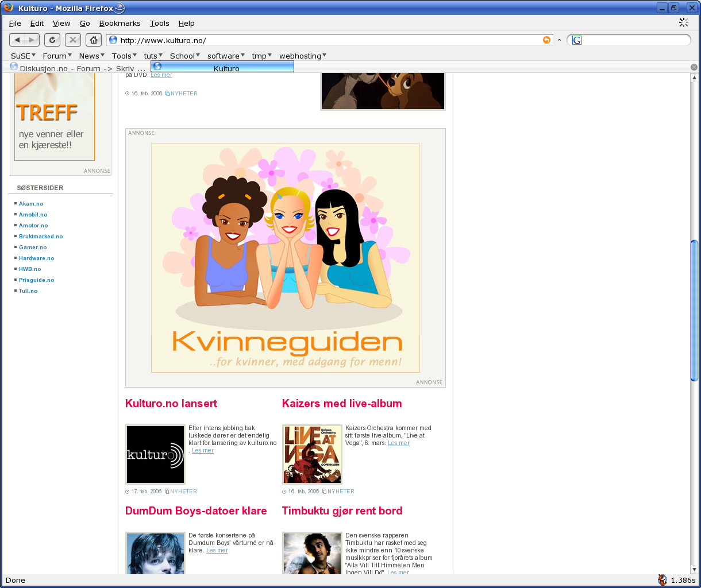Open the Amotor.no link
Viewport: 701px width, 588px height.
tap(33, 226)
